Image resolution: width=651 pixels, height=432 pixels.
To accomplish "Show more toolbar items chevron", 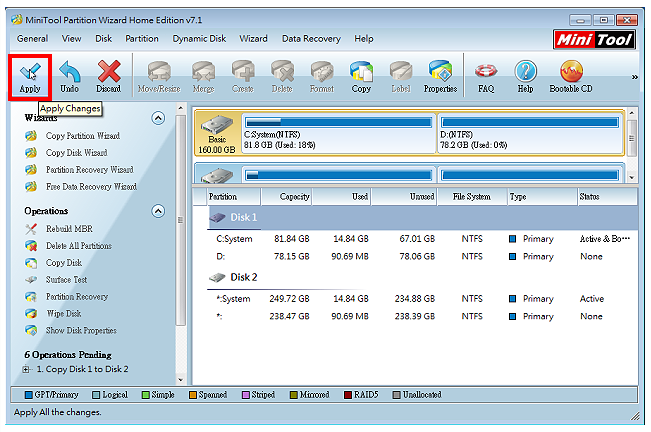I will pos(635,77).
